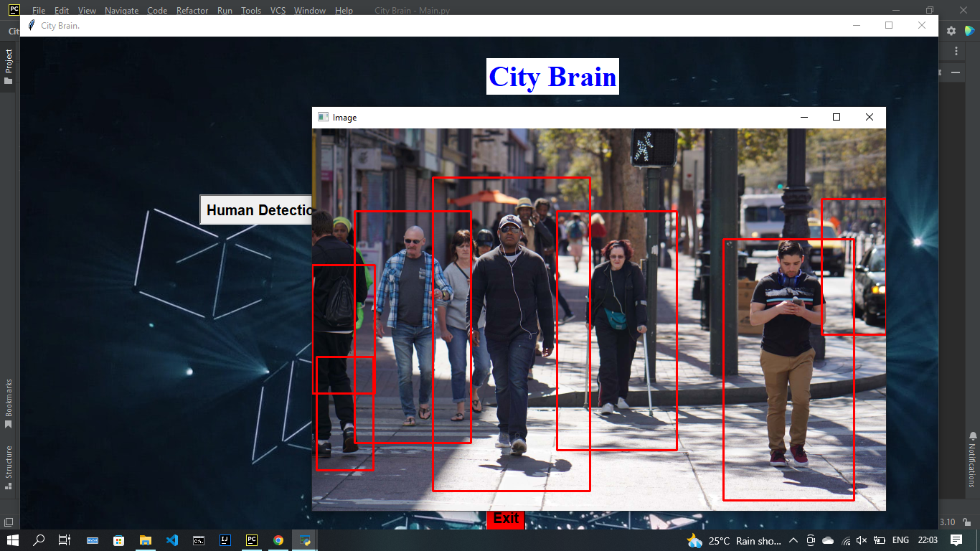
Task: Switch to IntelliJ IDEA on the taskbar
Action: [x=225, y=540]
